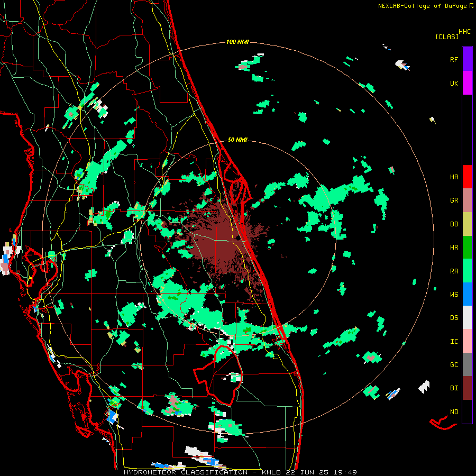Click the UK legend label

click(454, 83)
